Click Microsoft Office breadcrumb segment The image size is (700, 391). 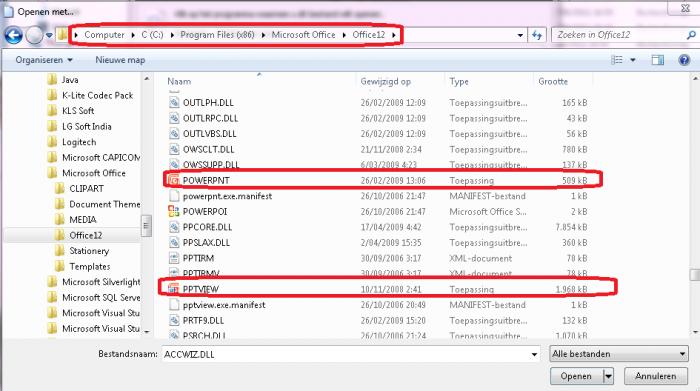(x=303, y=35)
